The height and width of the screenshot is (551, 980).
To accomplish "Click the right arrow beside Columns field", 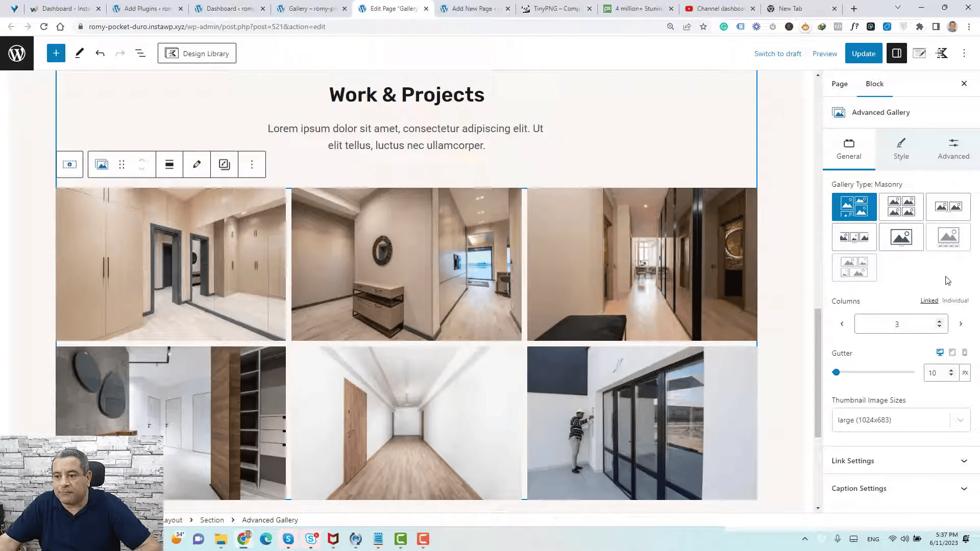I will point(961,324).
